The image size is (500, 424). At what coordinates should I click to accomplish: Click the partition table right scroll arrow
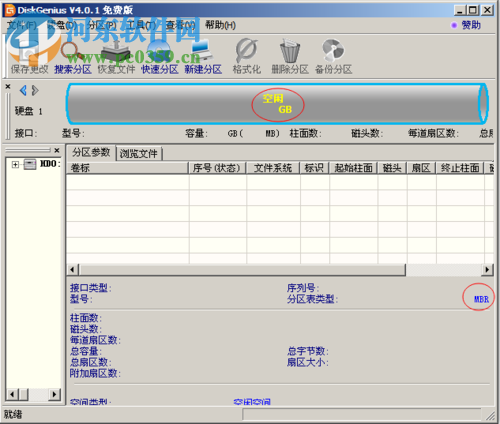(487, 269)
